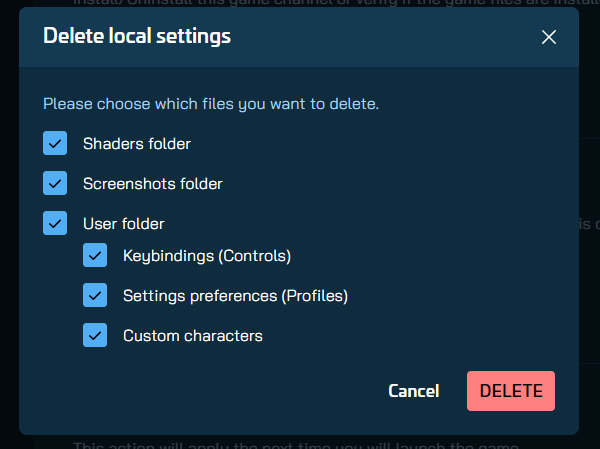Click the Keybindings (Controls) label
This screenshot has width=600, height=449.
[x=207, y=256]
